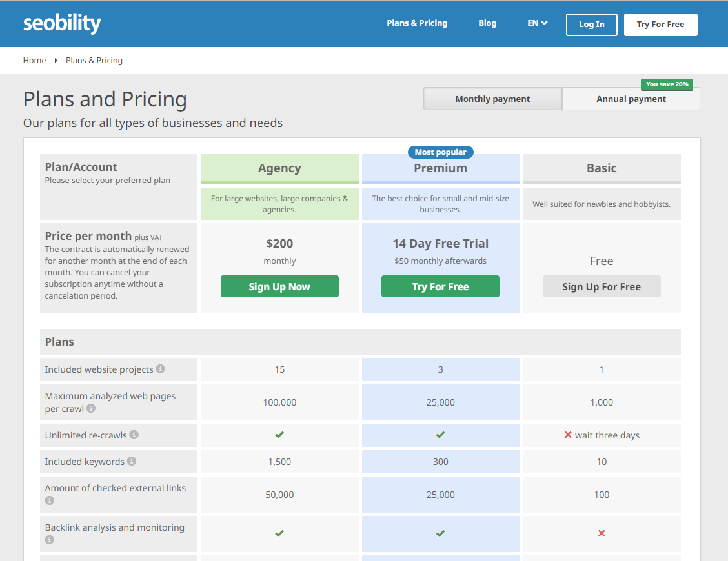Click the plus VAT note link
Screen dimensions: 728x561
(148, 238)
